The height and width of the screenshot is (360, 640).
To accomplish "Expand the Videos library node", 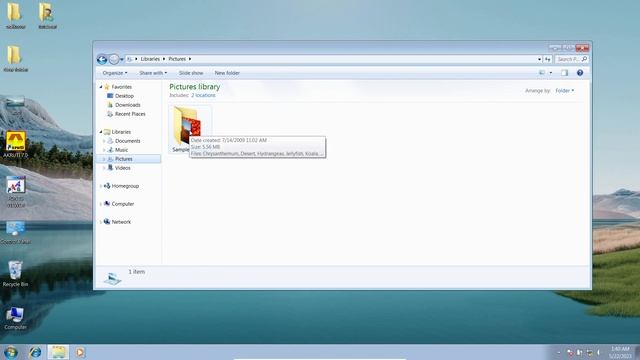I will (x=104, y=168).
